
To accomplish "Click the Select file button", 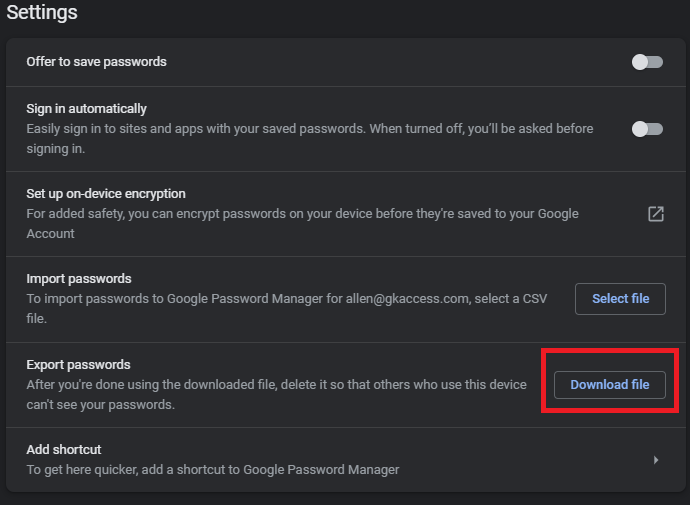I will 620,299.
